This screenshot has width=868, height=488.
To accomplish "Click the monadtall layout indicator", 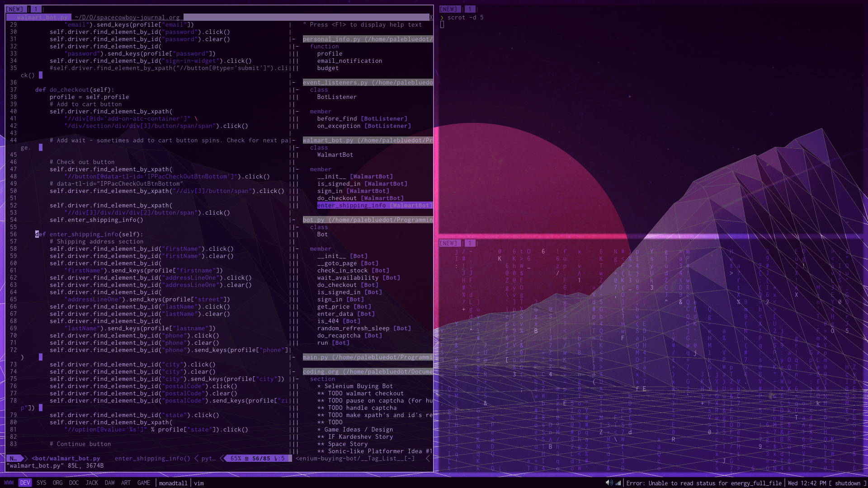I will point(173,483).
